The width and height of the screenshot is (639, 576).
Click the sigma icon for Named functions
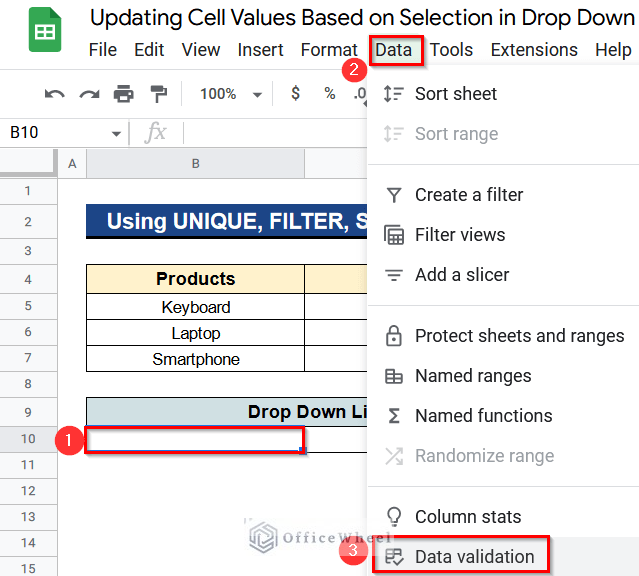point(394,416)
